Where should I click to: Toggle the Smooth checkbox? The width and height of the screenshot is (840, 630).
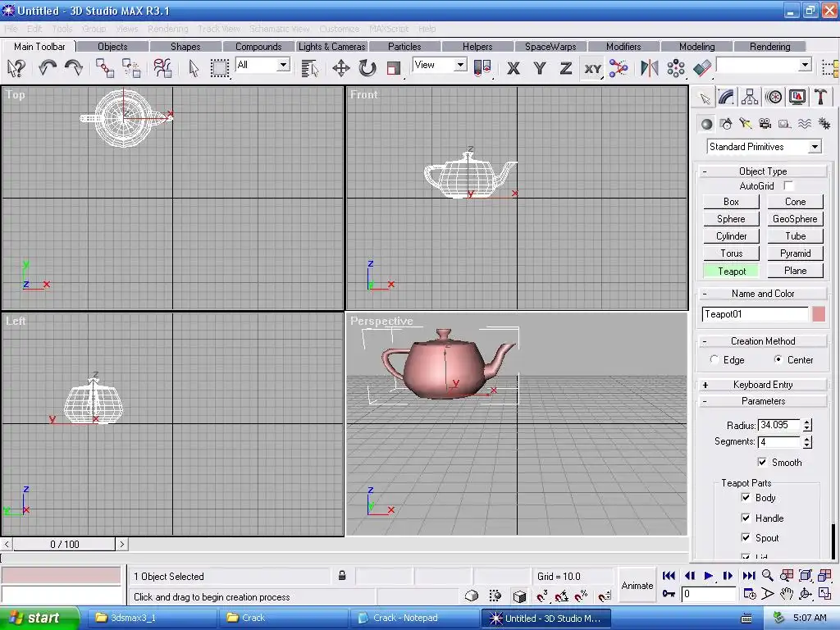tap(762, 462)
